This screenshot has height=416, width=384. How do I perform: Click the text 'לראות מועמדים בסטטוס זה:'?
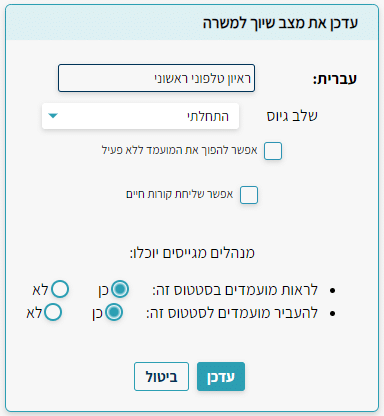235,290
